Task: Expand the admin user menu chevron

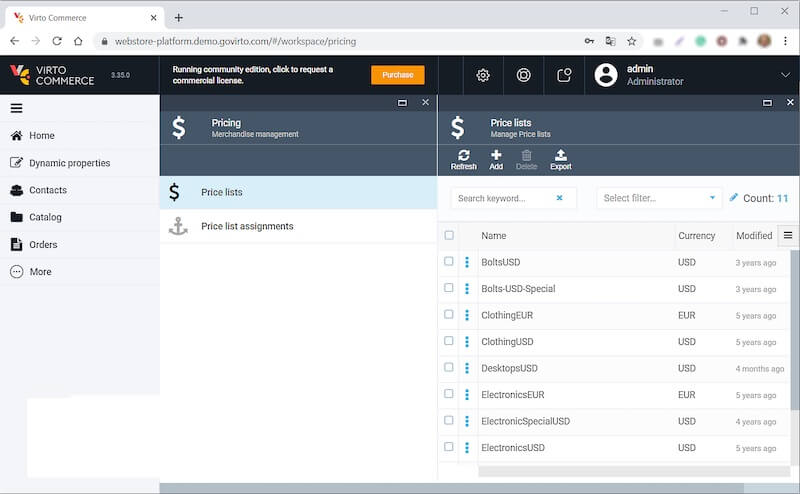Action: tap(784, 75)
